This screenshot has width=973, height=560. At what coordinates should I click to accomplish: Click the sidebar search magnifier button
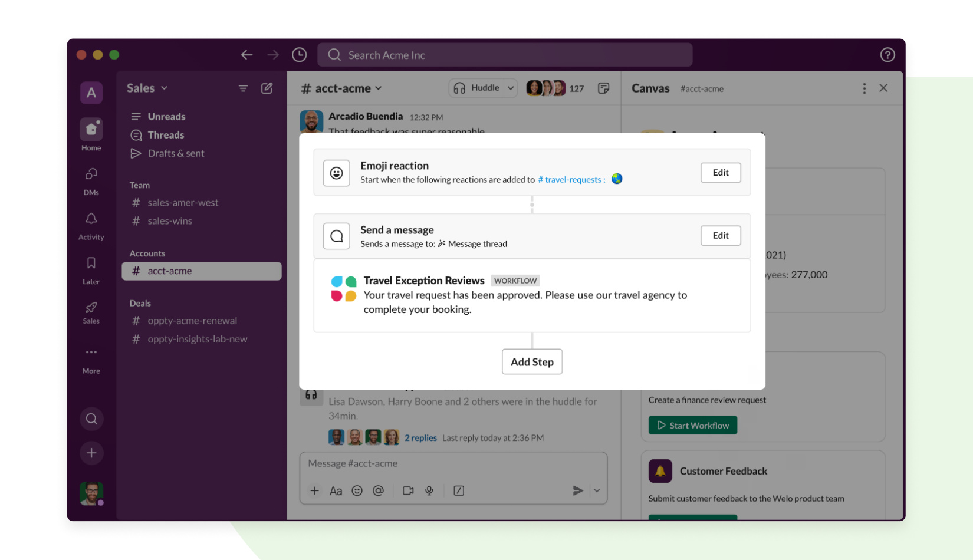point(91,419)
